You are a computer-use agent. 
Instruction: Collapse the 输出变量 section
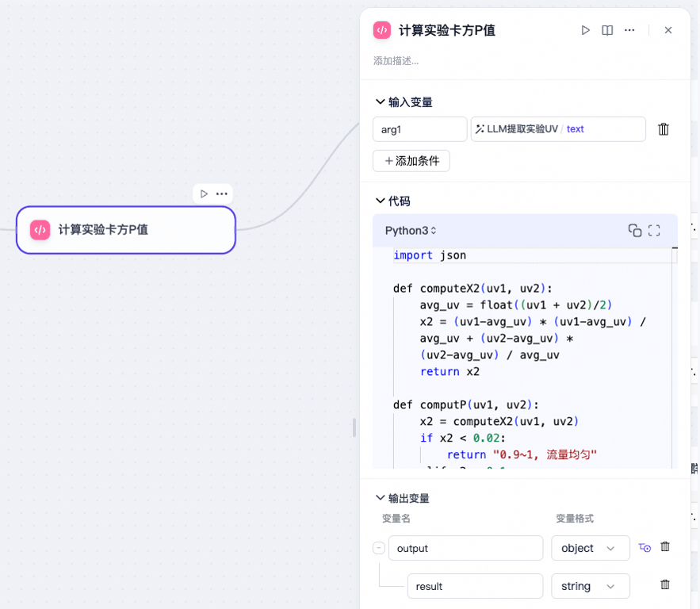pos(380,498)
